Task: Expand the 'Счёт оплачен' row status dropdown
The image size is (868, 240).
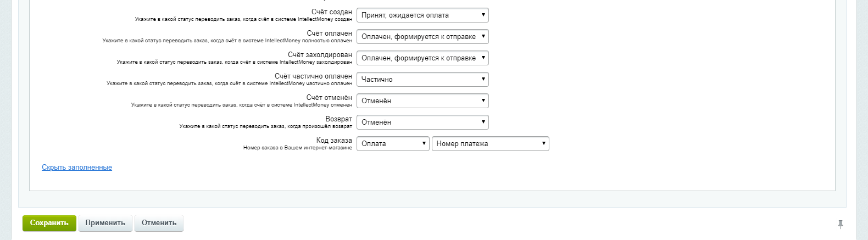Action: click(x=422, y=37)
